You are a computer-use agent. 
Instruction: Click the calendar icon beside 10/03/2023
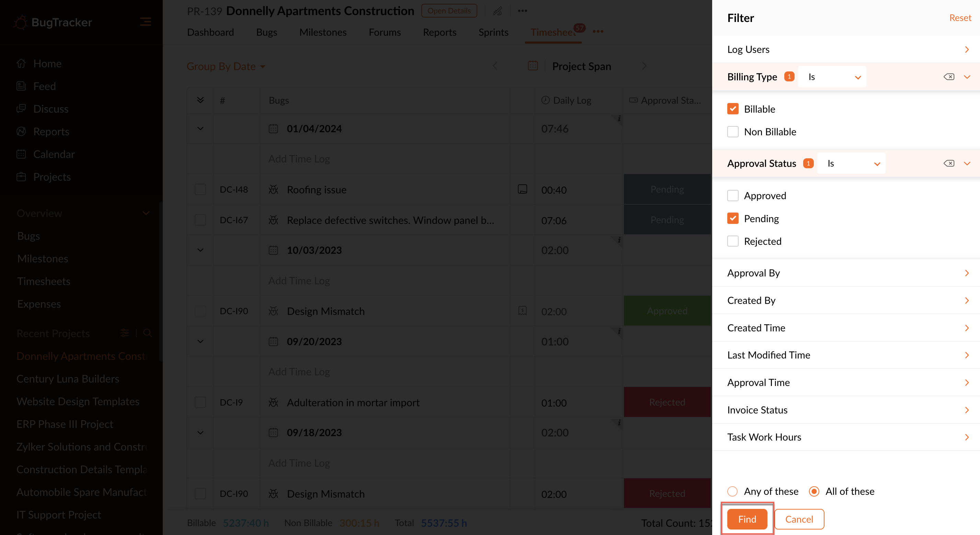click(x=273, y=250)
